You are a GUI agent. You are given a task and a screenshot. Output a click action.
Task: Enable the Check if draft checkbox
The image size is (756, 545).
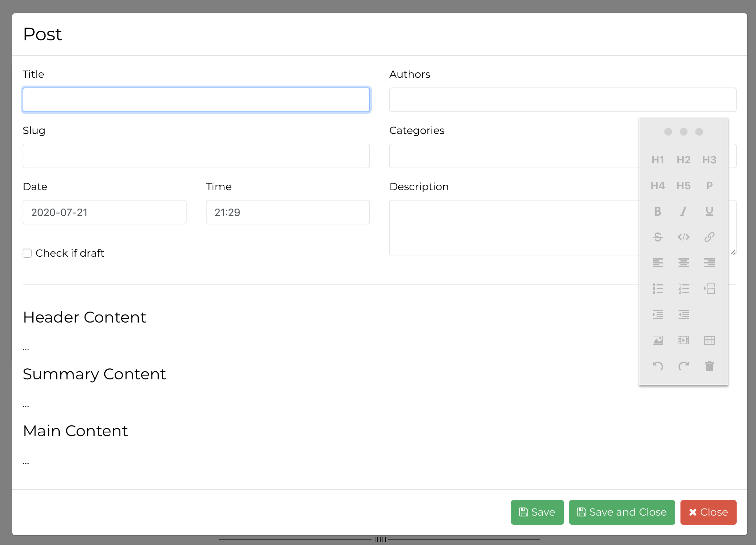point(27,253)
